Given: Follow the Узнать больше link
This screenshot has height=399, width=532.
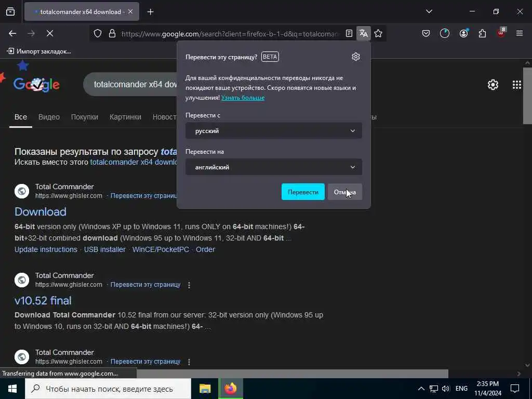Looking at the screenshot, I should click(243, 98).
